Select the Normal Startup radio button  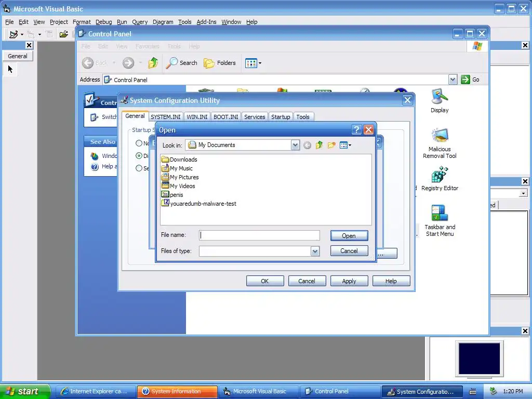139,143
